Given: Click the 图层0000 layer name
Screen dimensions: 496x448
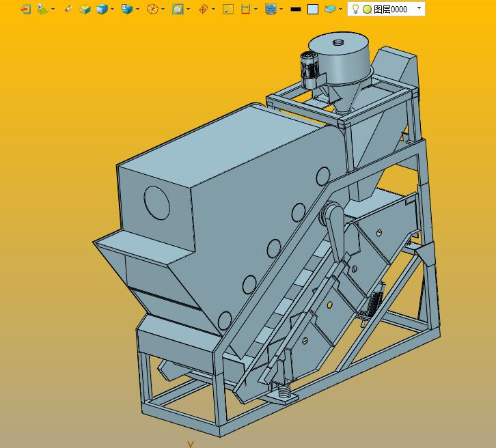Looking at the screenshot, I should pos(390,10).
